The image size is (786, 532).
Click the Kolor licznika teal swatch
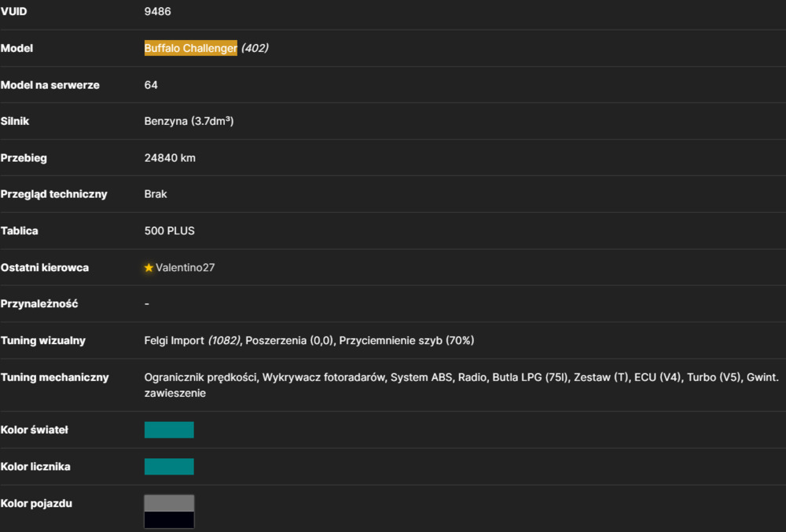169,466
